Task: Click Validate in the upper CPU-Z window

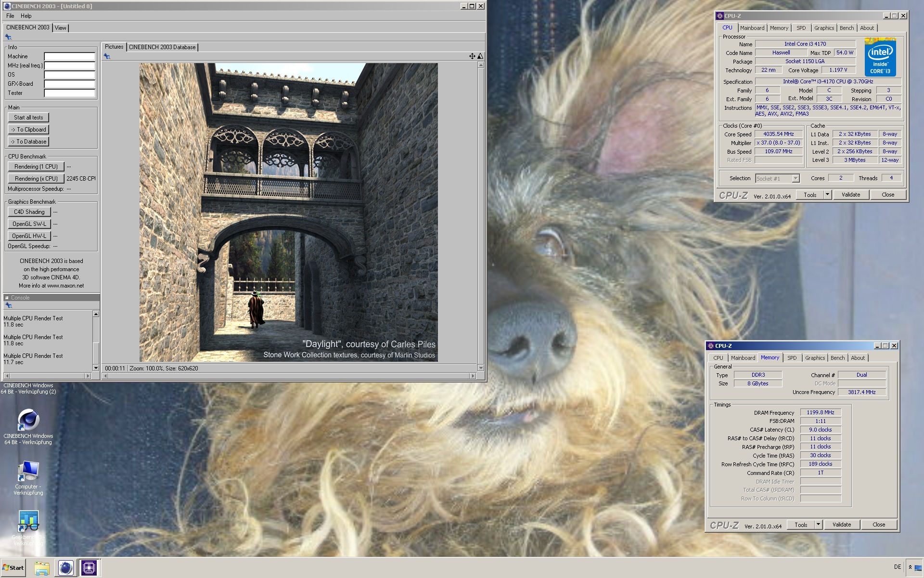Action: click(x=851, y=195)
